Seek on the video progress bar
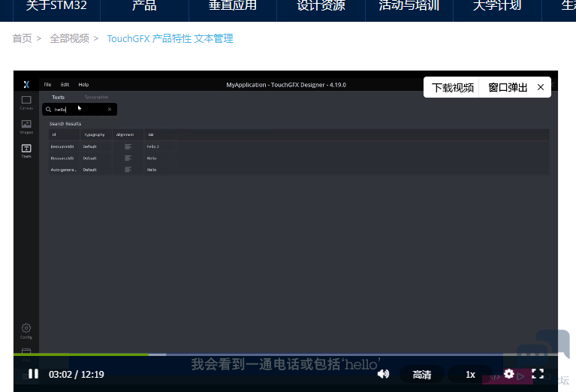Image resolution: width=576 pixels, height=392 pixels. tap(285, 354)
